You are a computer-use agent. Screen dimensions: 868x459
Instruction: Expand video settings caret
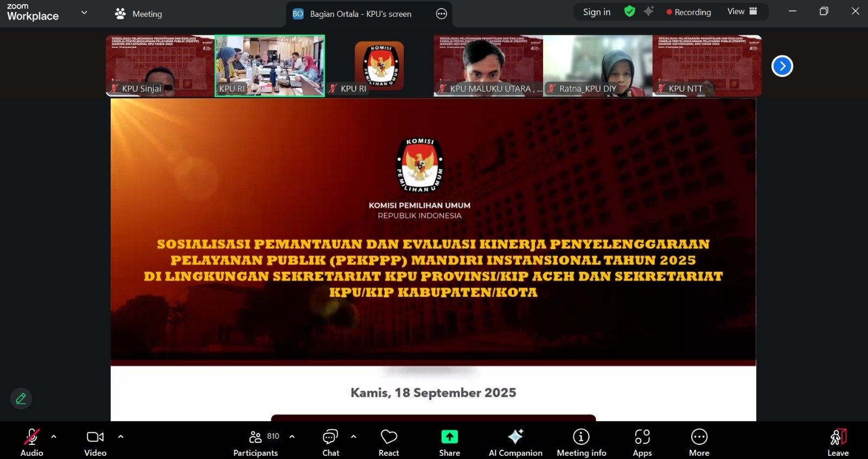[x=120, y=436]
